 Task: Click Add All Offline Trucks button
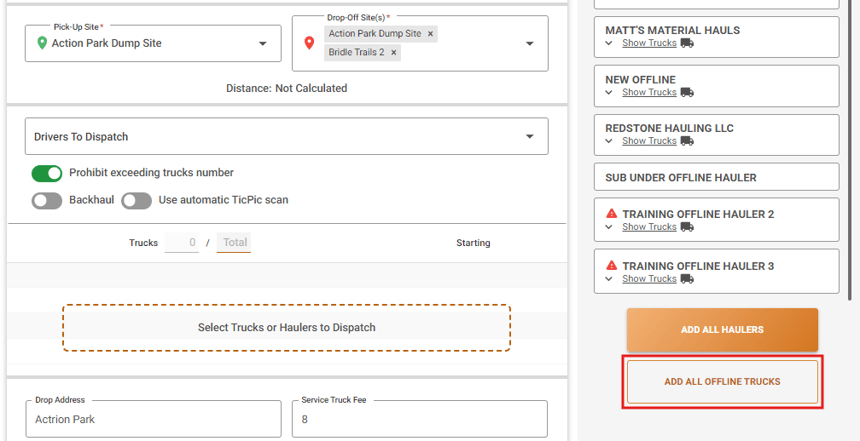pyautogui.click(x=722, y=381)
